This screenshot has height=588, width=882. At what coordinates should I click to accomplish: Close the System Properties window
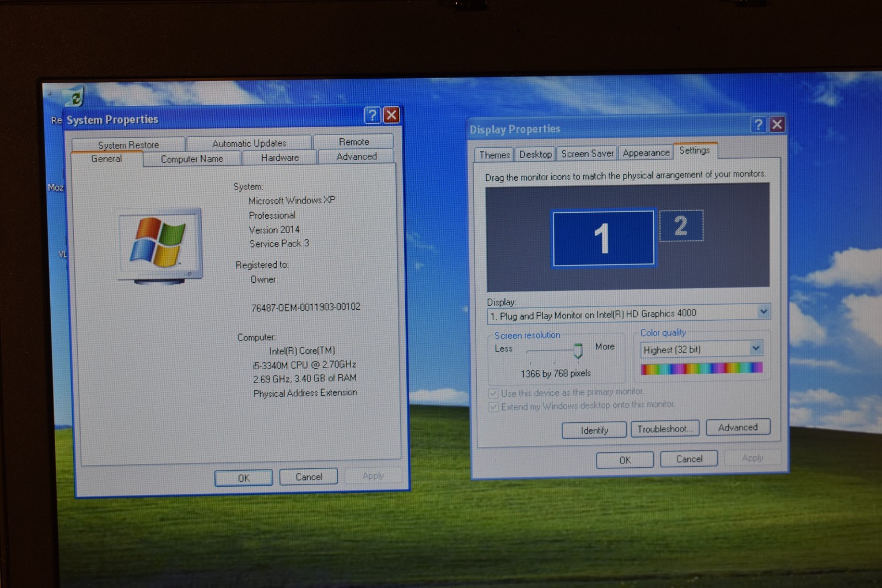tap(391, 115)
